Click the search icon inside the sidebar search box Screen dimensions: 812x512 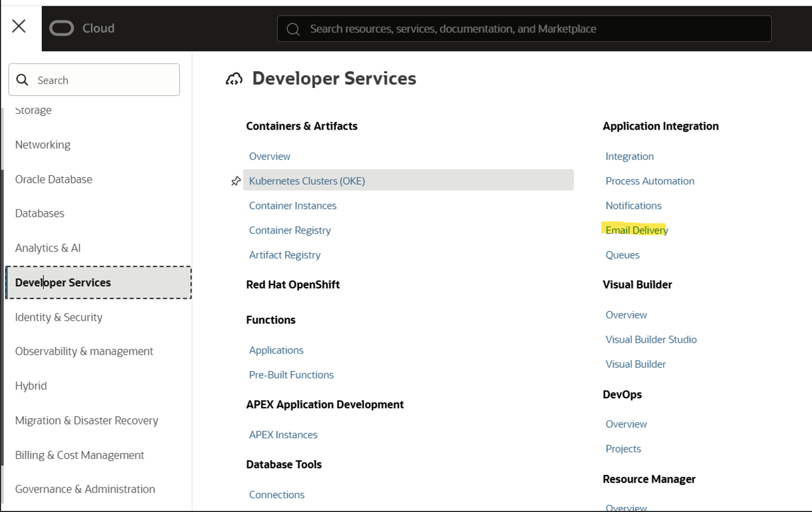tap(22, 80)
